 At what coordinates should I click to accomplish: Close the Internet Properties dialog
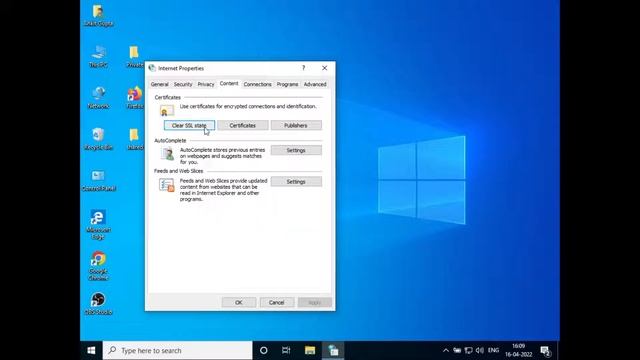point(324,68)
